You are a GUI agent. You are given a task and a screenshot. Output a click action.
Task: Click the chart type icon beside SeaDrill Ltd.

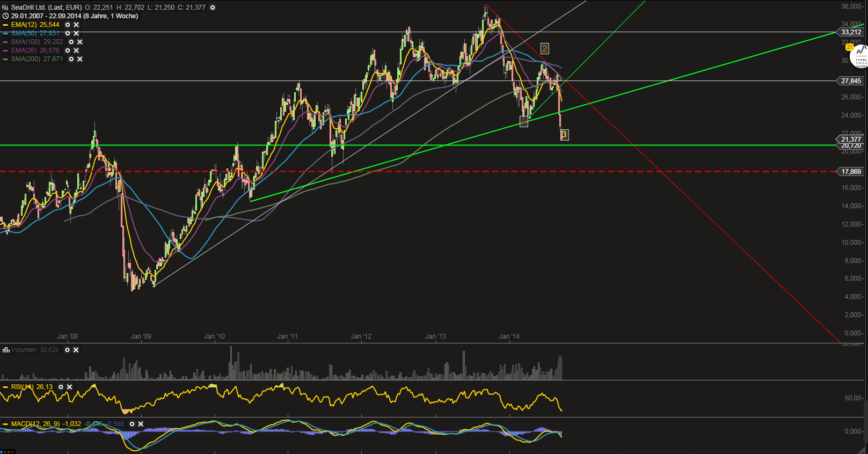click(x=5, y=8)
